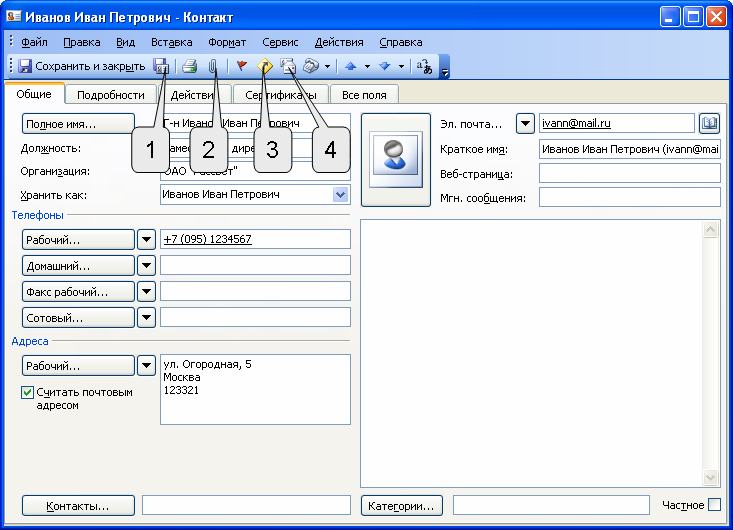733x530 pixels.
Task: Open the address type dropdown arrow
Action: pos(146,366)
